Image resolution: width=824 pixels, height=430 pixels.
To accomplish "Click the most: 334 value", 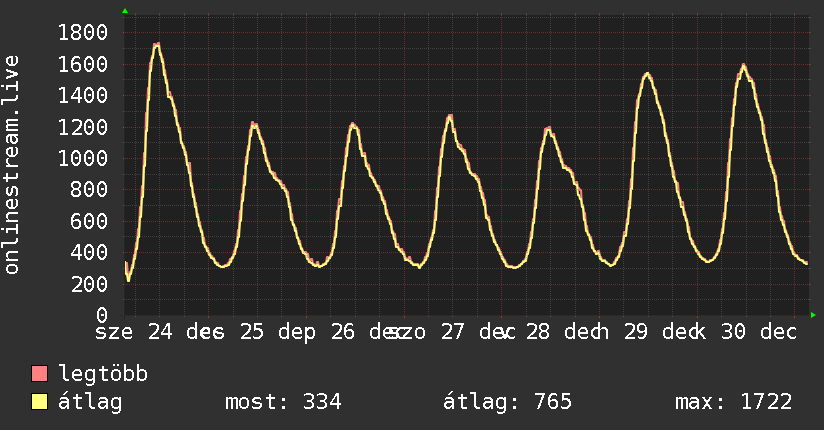I will tap(283, 402).
